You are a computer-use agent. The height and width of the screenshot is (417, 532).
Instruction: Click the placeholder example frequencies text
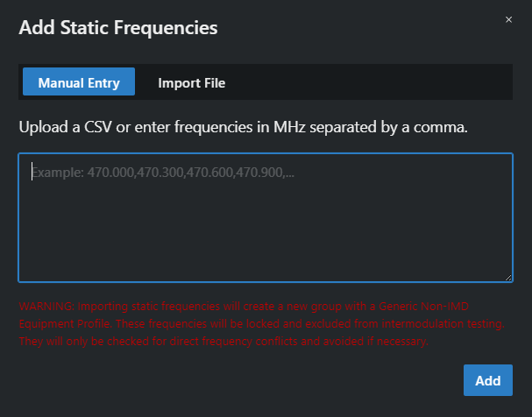tap(163, 173)
